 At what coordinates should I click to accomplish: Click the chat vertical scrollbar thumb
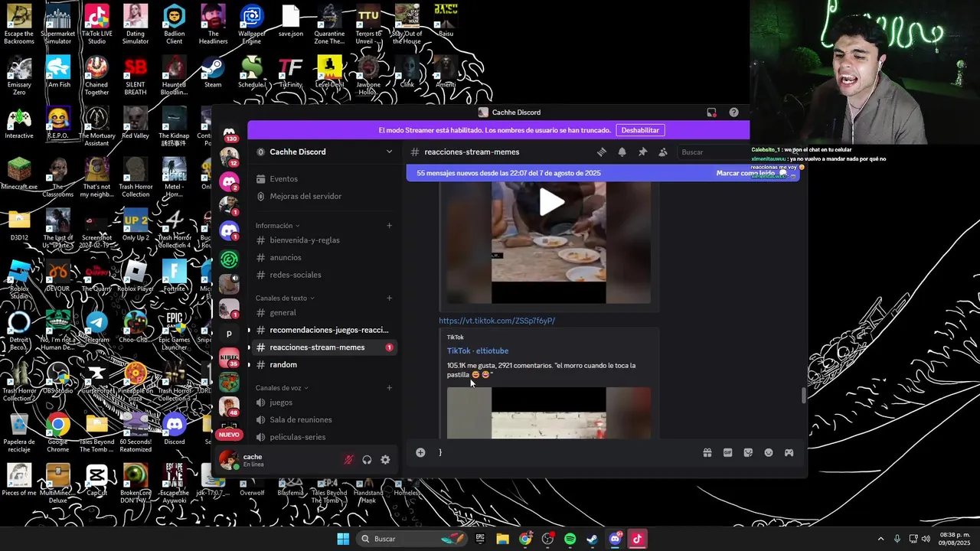click(803, 396)
